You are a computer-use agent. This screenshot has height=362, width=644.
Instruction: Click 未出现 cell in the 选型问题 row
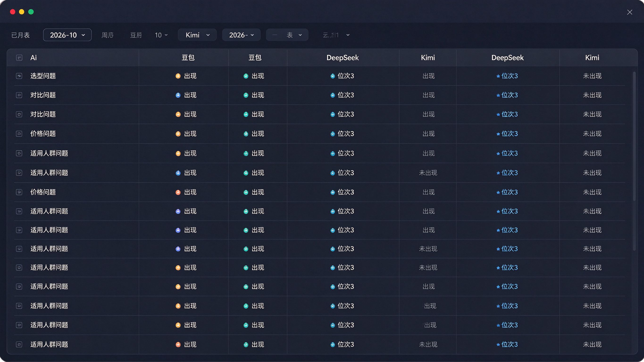coord(592,76)
